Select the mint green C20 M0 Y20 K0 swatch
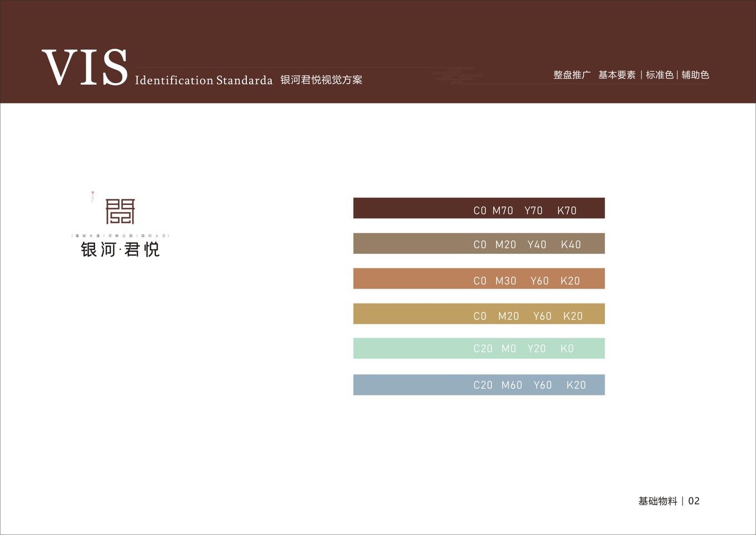The height and width of the screenshot is (535, 756). 479,348
